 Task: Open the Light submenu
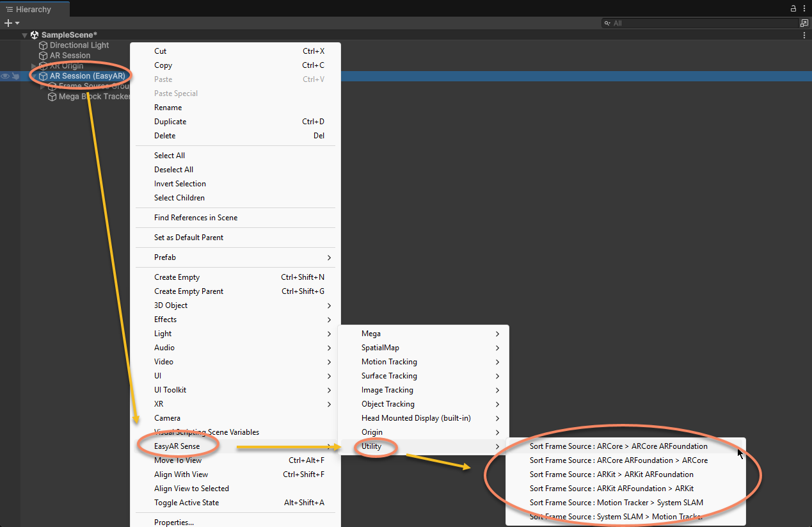235,334
